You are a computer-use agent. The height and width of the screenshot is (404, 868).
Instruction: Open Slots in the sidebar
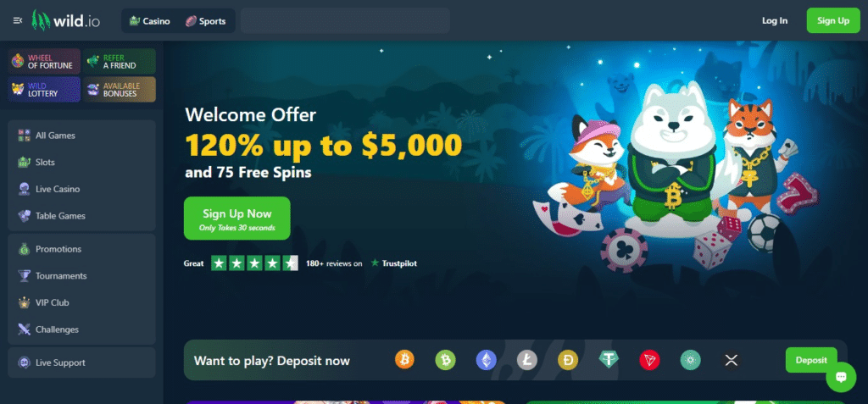(x=45, y=162)
